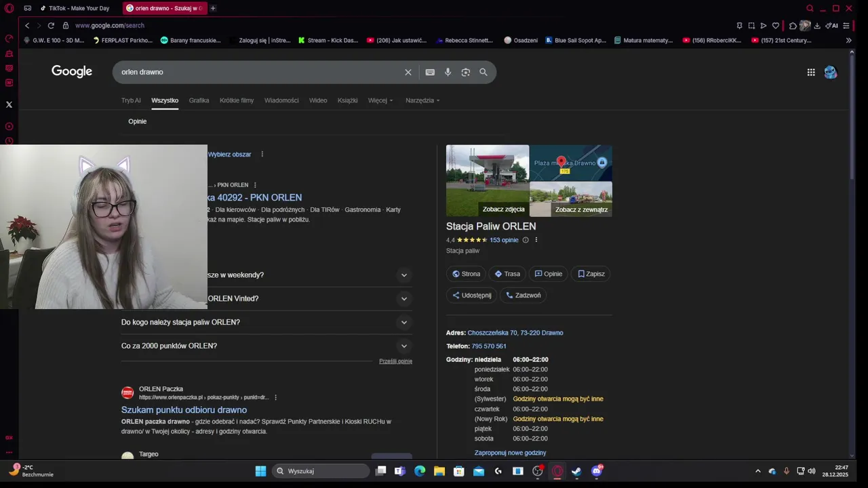Open the Wiadomości results tab
Screen dimensions: 868x488
coord(281,100)
